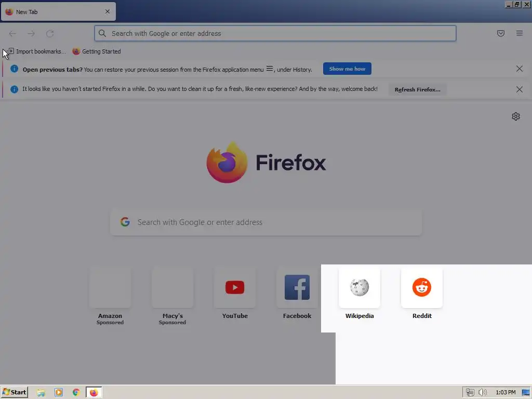Focus the address bar search field
532x399 pixels.
pyautogui.click(x=275, y=33)
